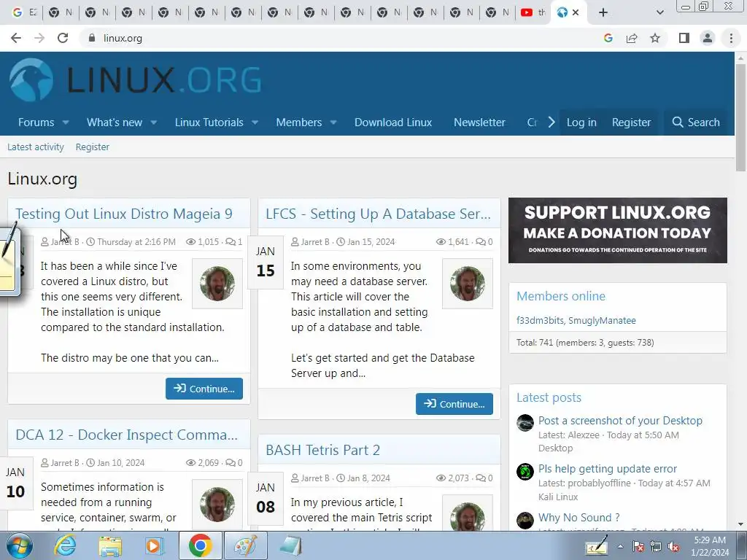Image resolution: width=747 pixels, height=560 pixels.
Task: Click the taskbar clock and date
Action: click(710, 546)
